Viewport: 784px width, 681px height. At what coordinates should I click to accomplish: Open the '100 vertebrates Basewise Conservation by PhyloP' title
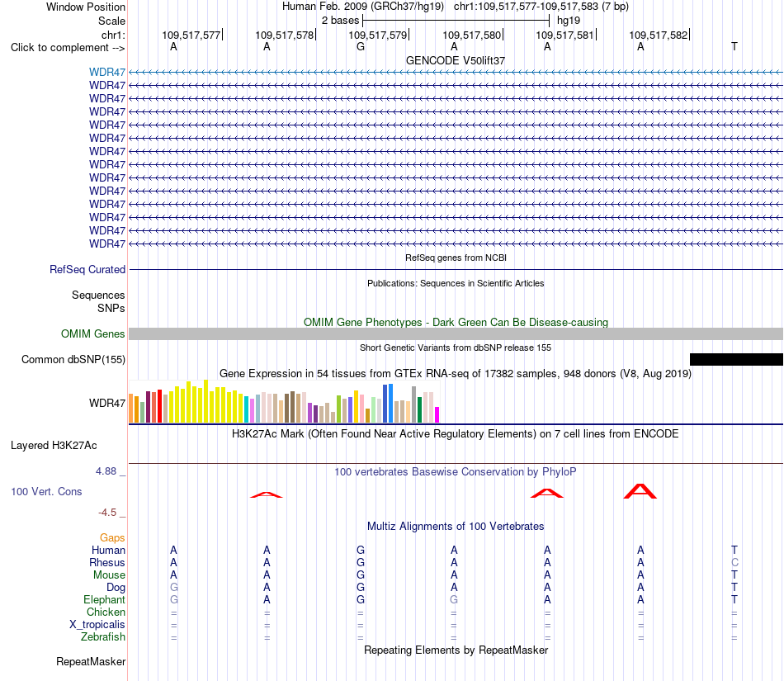click(x=455, y=471)
